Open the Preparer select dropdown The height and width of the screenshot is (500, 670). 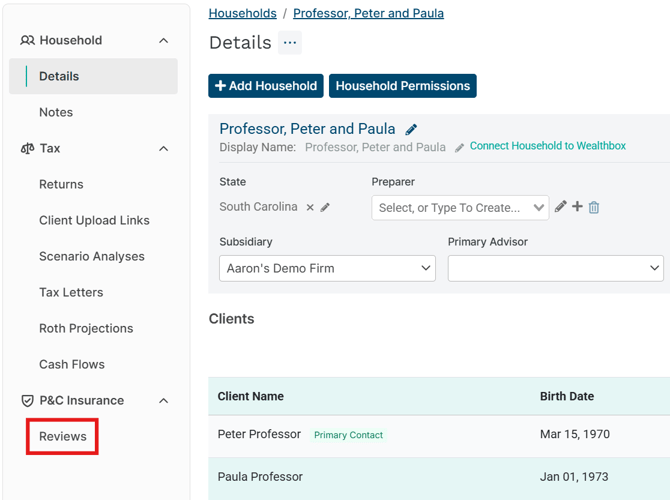(460, 208)
